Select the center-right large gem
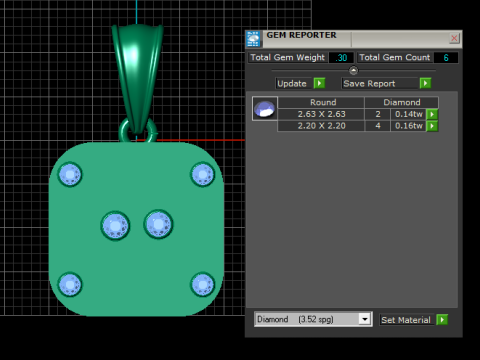Viewport: 480px width, 360px height. (x=158, y=224)
